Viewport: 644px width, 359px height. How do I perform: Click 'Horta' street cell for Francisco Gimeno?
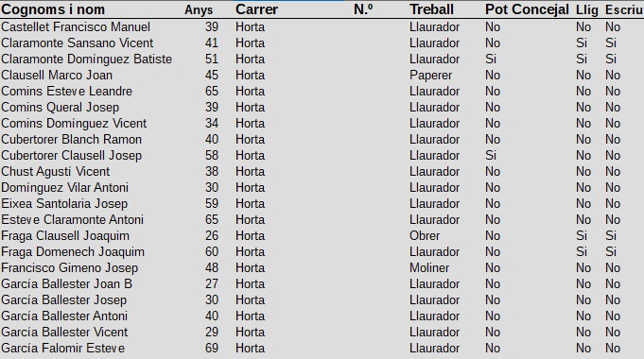[250, 268]
